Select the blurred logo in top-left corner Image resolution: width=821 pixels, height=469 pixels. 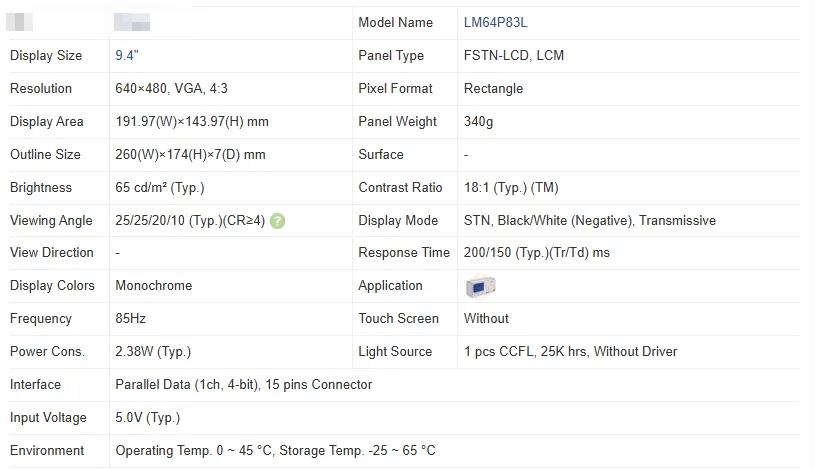pos(19,22)
